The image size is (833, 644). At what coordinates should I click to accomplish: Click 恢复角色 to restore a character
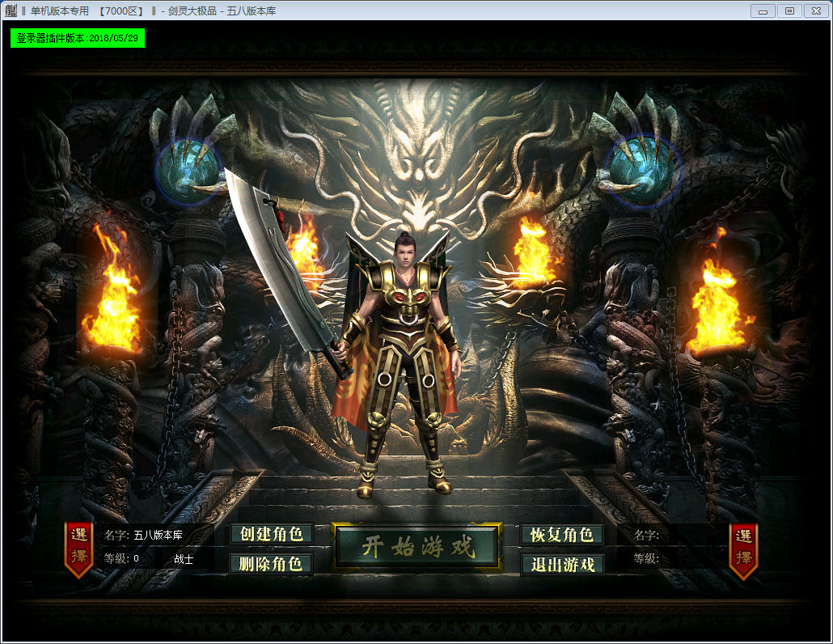point(562,535)
